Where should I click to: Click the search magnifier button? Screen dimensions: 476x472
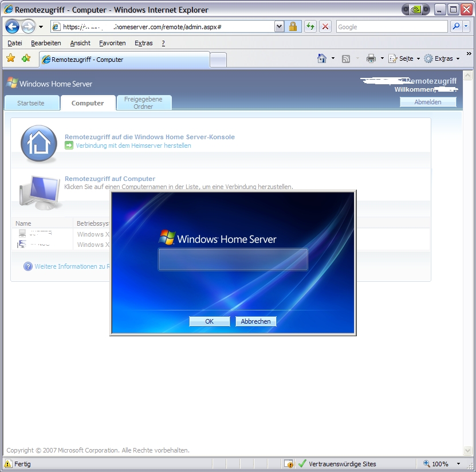click(456, 27)
